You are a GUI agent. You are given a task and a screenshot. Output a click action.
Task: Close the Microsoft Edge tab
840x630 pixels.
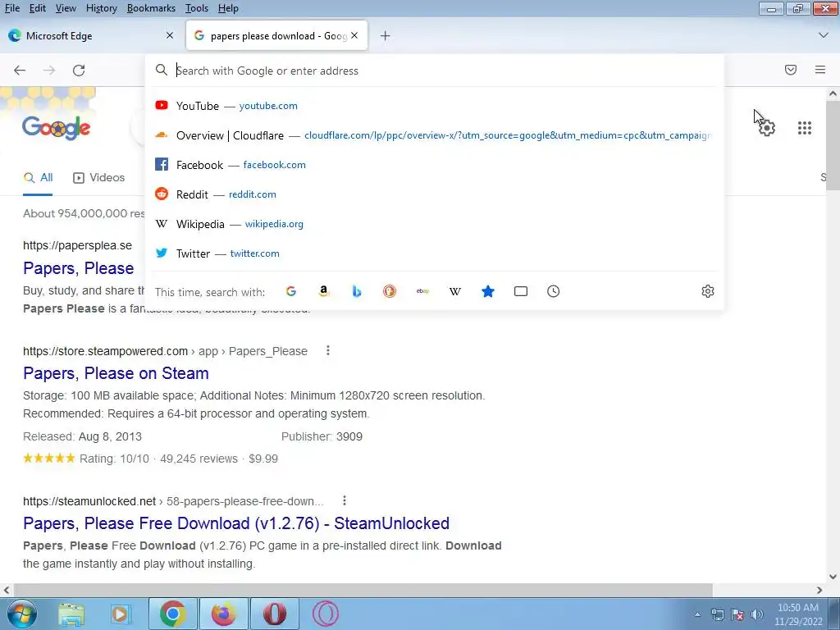(x=170, y=35)
